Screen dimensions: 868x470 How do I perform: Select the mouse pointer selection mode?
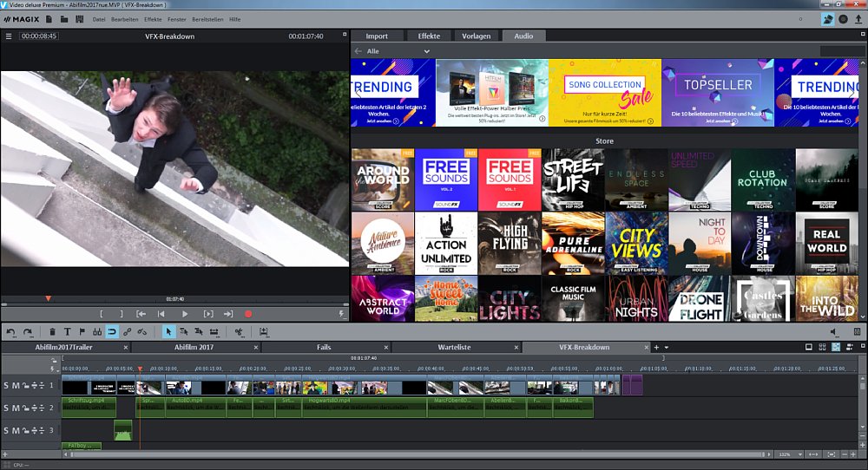click(168, 331)
